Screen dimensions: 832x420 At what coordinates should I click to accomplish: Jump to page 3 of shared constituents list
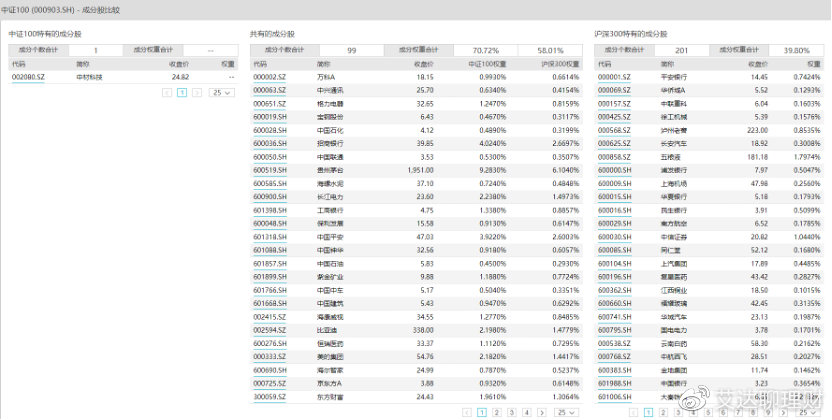coord(512,411)
